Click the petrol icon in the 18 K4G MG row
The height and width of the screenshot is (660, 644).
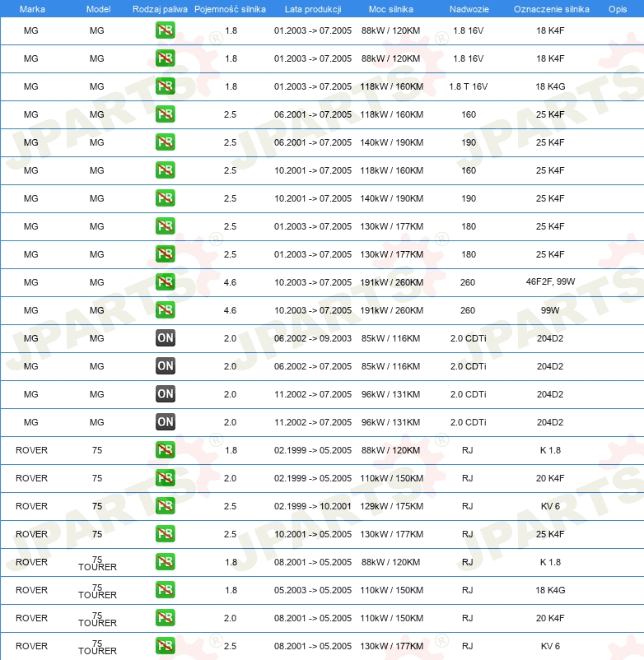[x=165, y=86]
